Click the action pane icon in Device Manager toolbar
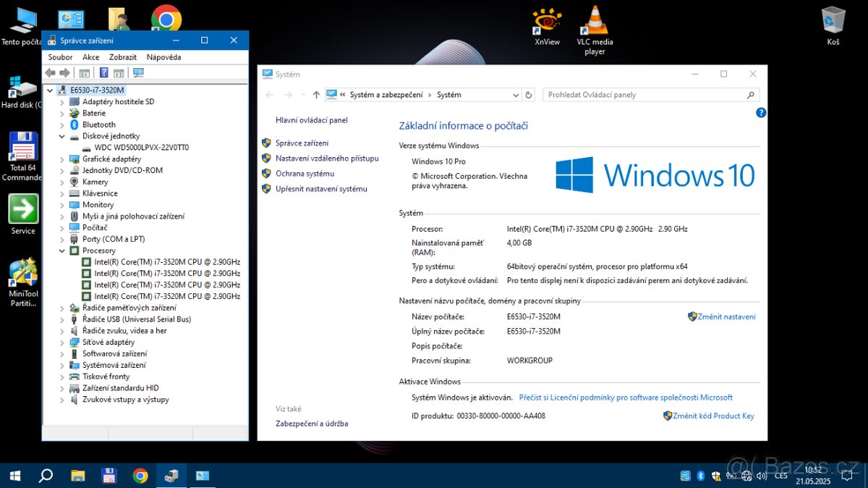Image resolution: width=868 pixels, height=488 pixels. [119, 72]
